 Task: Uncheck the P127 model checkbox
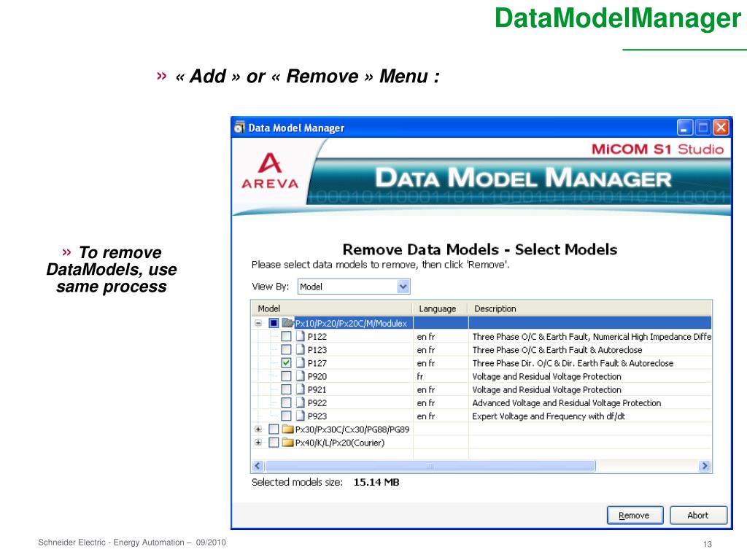(286, 363)
